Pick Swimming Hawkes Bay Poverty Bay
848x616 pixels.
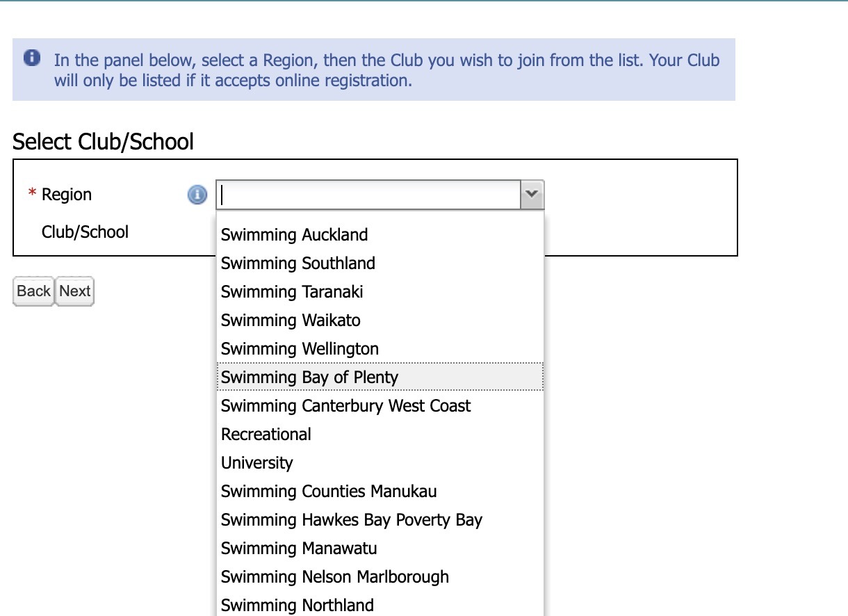[351, 519]
